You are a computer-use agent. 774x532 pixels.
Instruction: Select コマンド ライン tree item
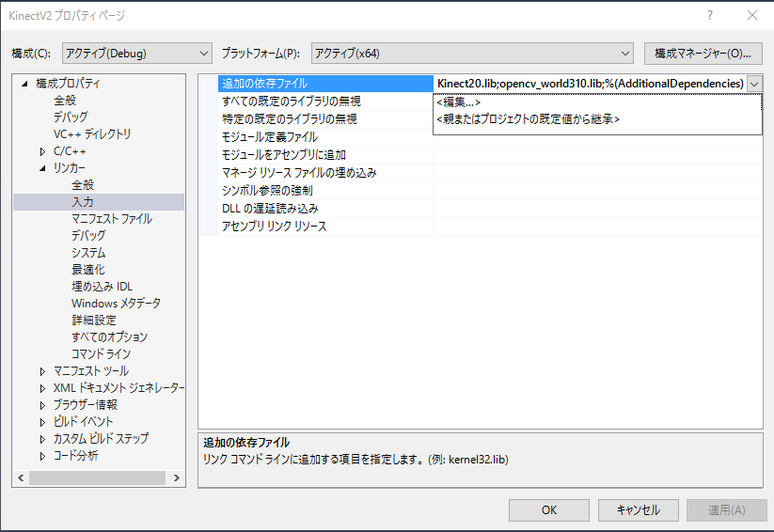(x=101, y=354)
